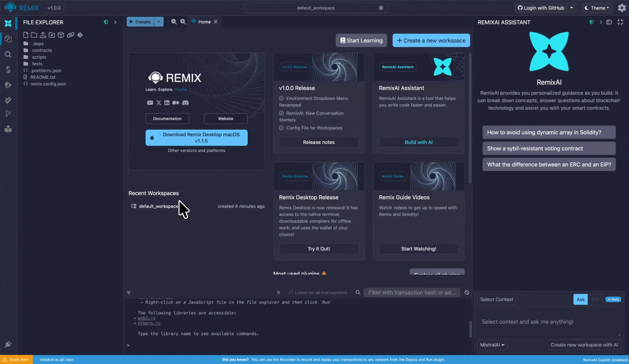Screen dimensions: 629x364
Task: Open remix.config.json file
Action: (48, 84)
